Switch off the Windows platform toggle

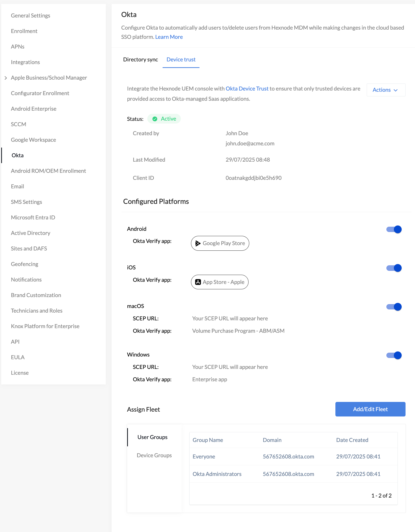(394, 355)
